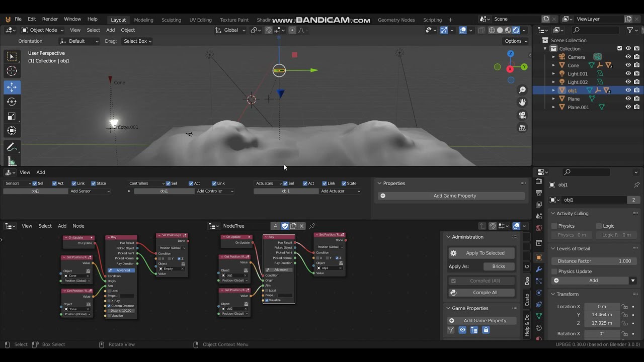This screenshot has height=362, width=644.
Task: Hide Cone object with eye icon
Action: 628,65
